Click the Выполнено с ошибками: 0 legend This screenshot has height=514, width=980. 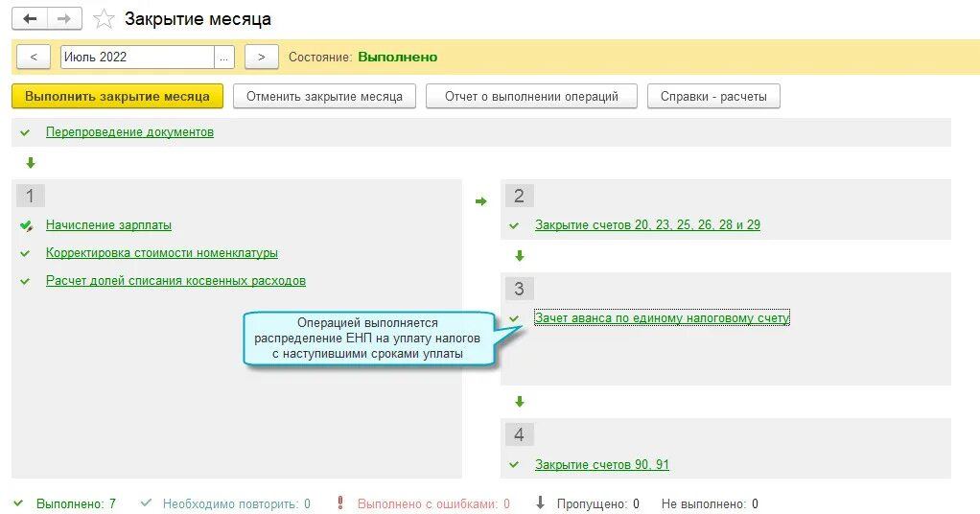433,504
